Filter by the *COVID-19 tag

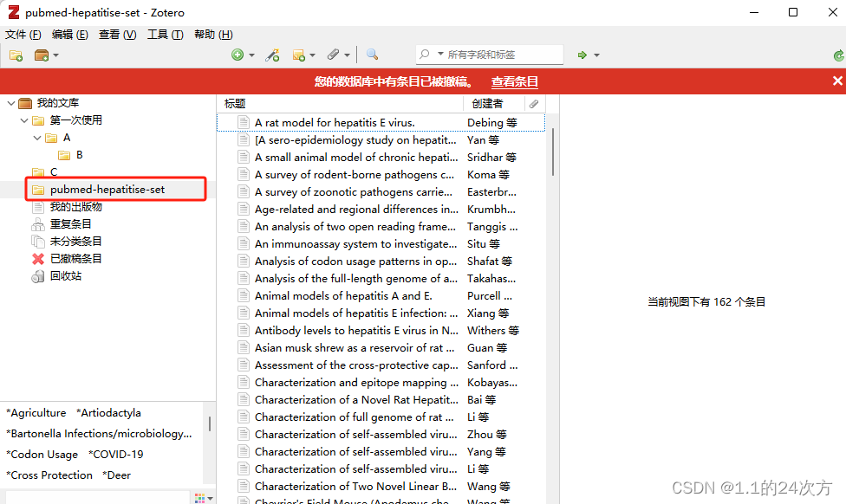tap(116, 454)
